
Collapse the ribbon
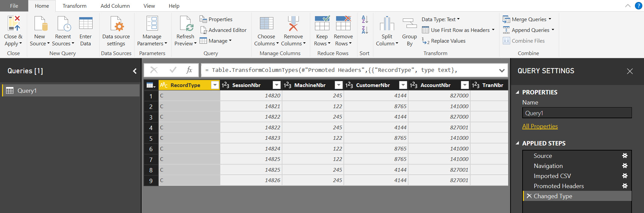628,6
